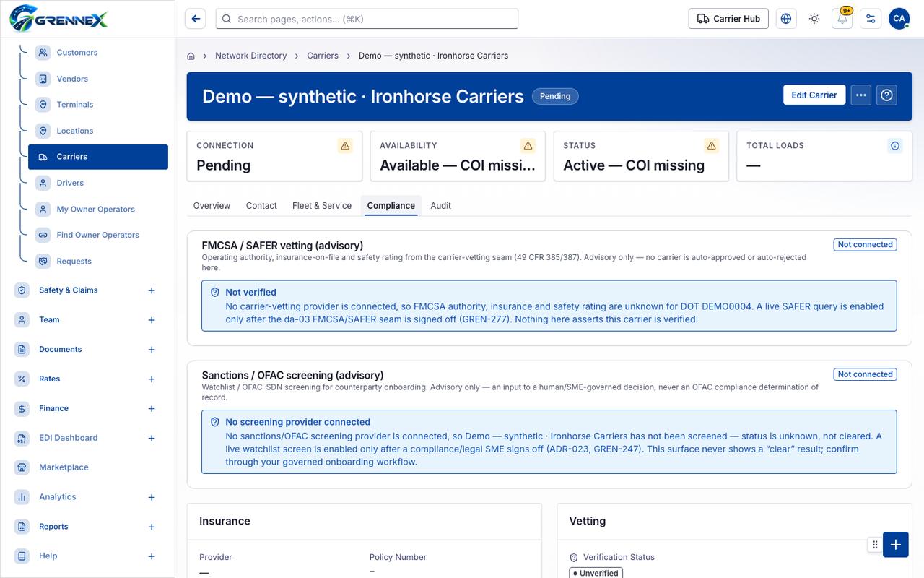Open the Fleet & Service tab
This screenshot has width=924, height=578.
(x=322, y=206)
